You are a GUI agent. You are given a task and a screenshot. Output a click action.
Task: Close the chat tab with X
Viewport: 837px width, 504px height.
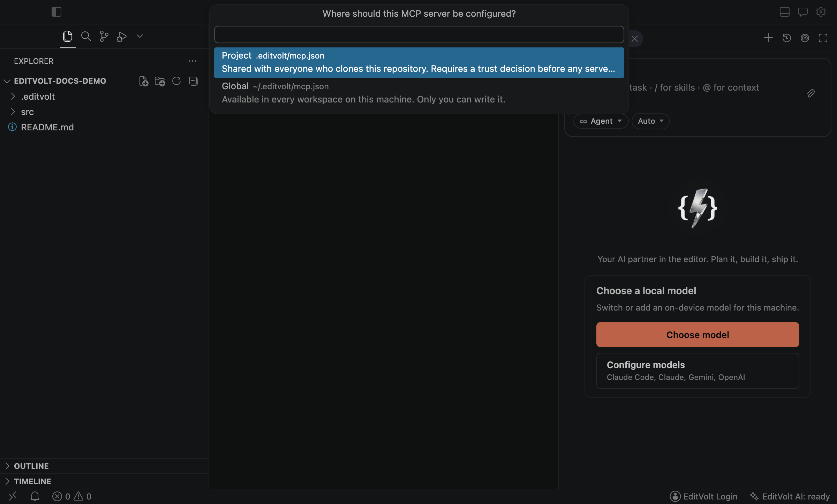tap(635, 39)
